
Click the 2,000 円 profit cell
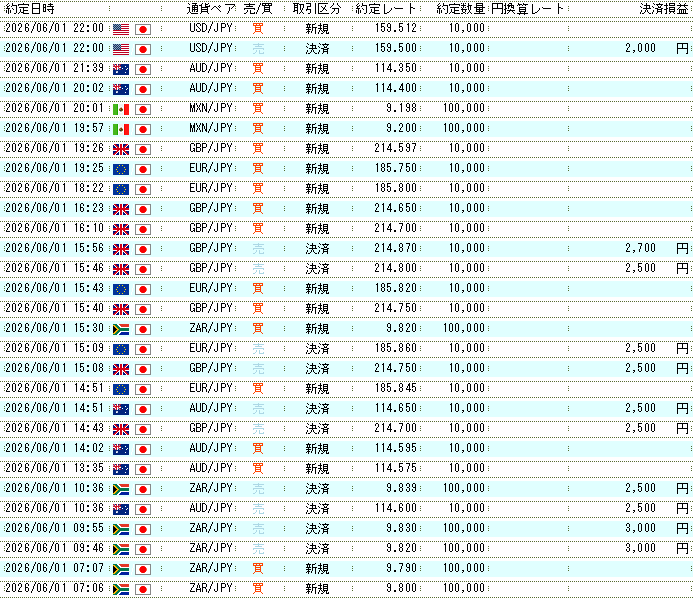point(657,48)
